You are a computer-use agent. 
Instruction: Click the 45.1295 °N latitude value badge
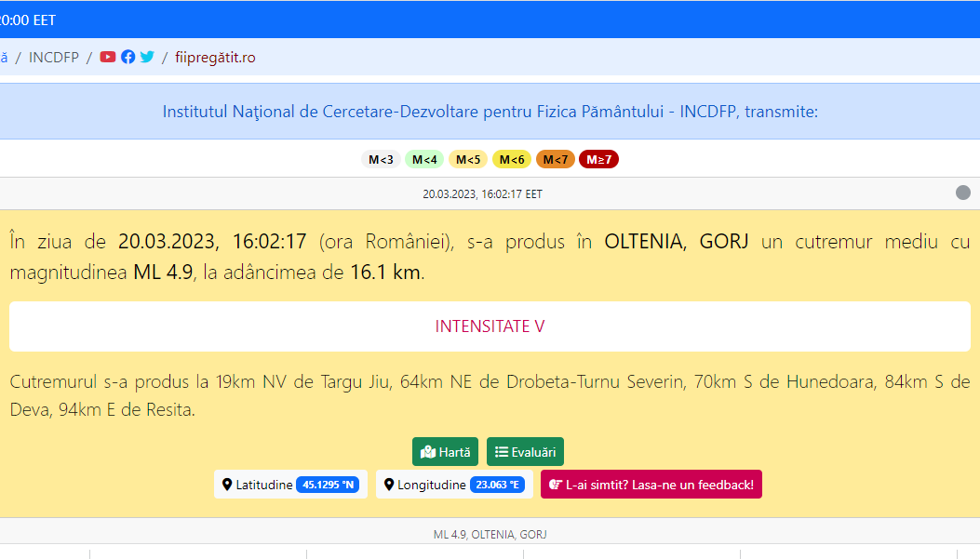[x=328, y=485]
